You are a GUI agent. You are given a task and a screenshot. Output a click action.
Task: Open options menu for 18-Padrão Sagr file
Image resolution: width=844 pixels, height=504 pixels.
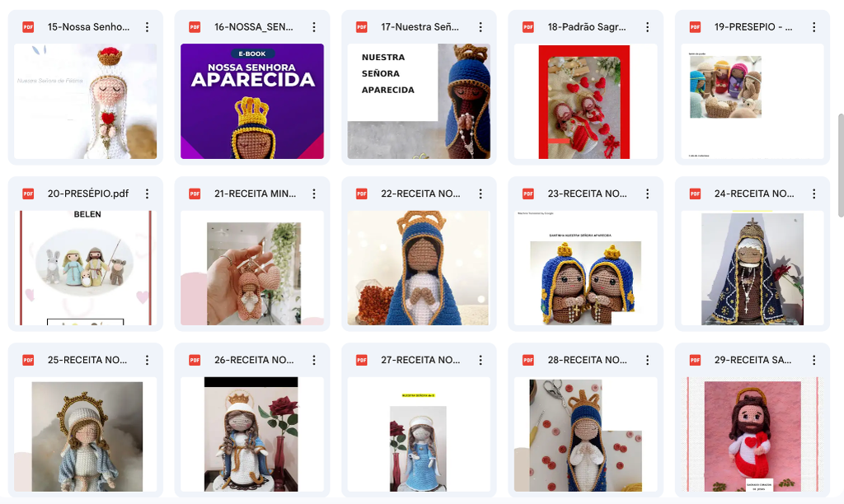pyautogui.click(x=648, y=27)
